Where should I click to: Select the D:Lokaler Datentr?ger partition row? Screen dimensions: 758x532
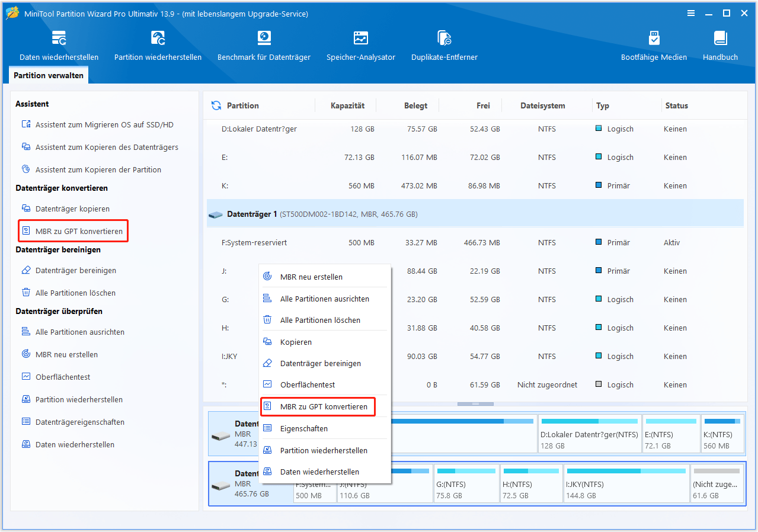475,129
